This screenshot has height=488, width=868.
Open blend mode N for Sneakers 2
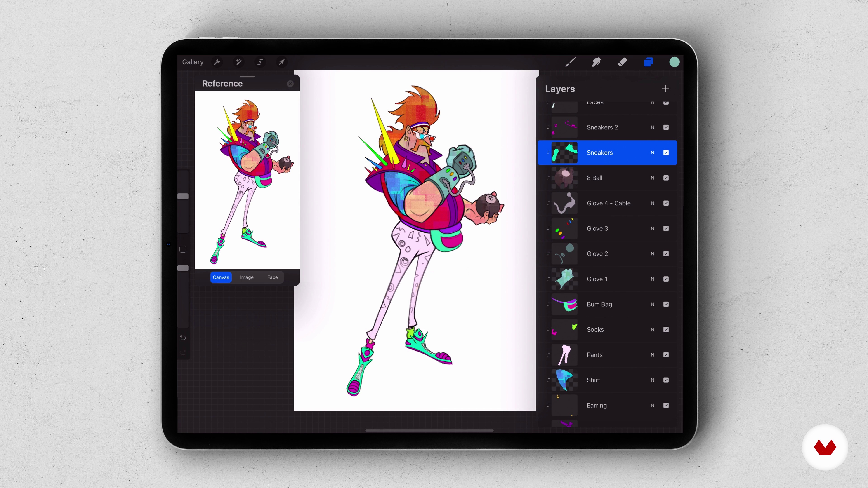(x=652, y=127)
